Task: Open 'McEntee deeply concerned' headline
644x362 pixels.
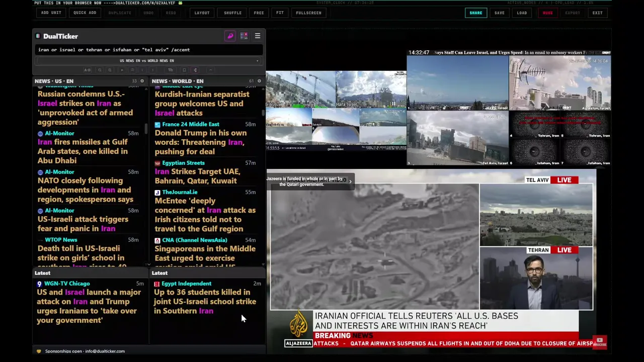Action: (205, 215)
